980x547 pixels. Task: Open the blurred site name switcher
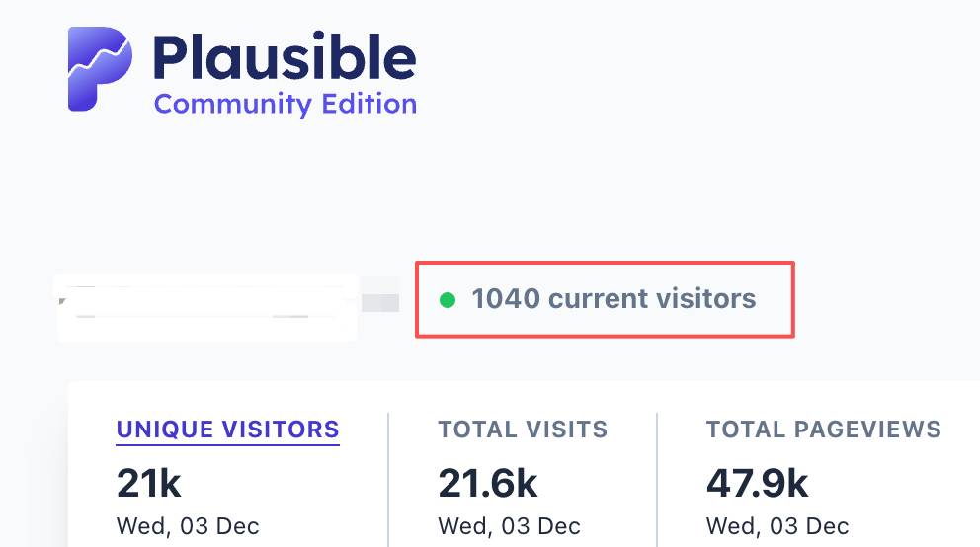click(x=207, y=307)
